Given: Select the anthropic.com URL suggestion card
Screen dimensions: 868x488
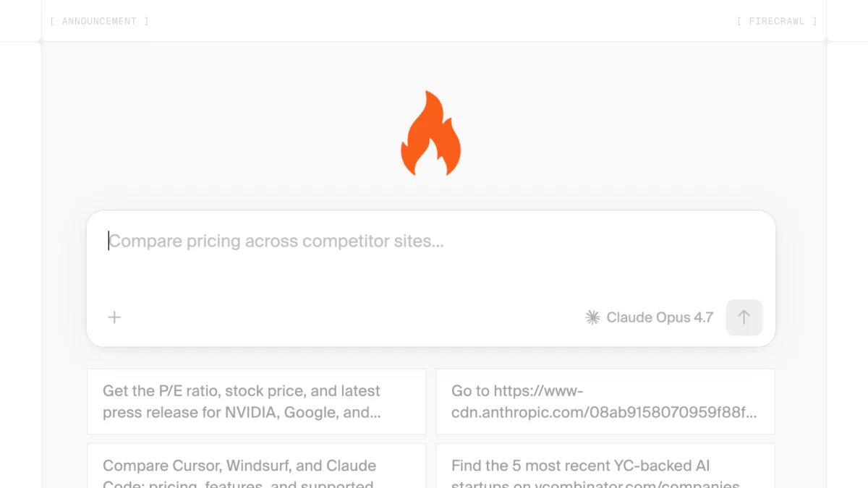Looking at the screenshot, I should pyautogui.click(x=605, y=401).
